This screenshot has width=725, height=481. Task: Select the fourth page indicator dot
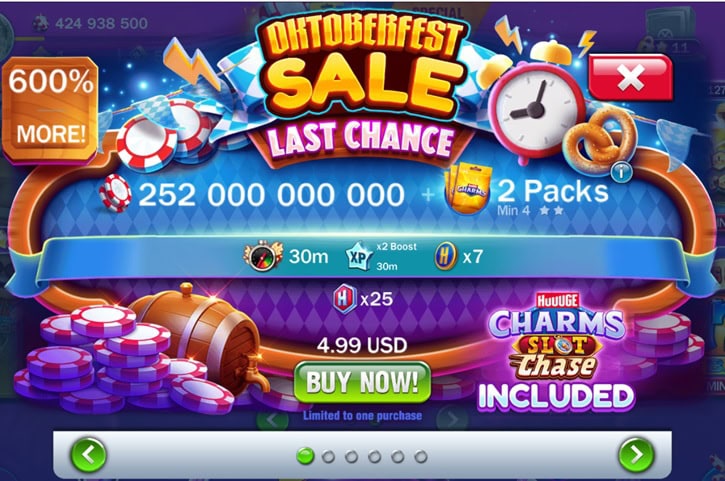tap(375, 457)
